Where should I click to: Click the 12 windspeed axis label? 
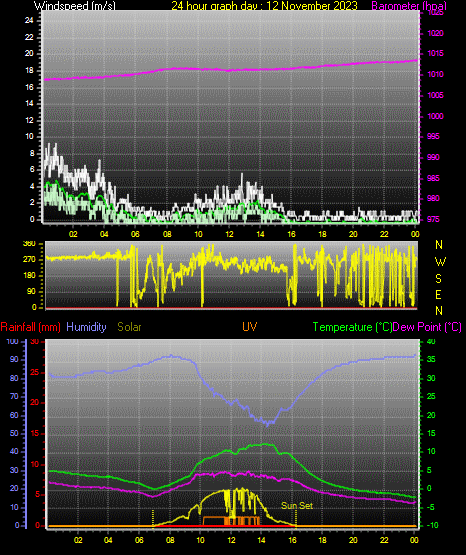[29, 120]
